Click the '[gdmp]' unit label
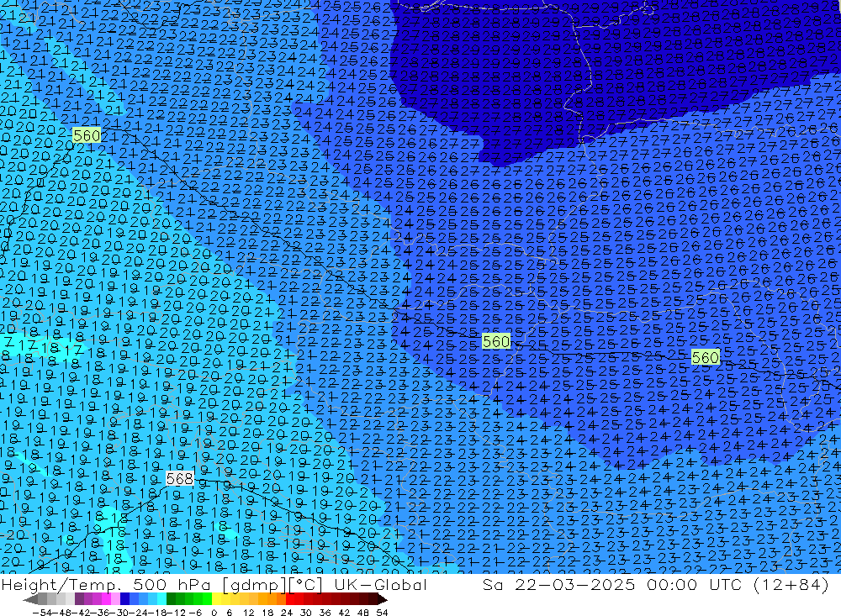The image size is (841, 616). 255,585
